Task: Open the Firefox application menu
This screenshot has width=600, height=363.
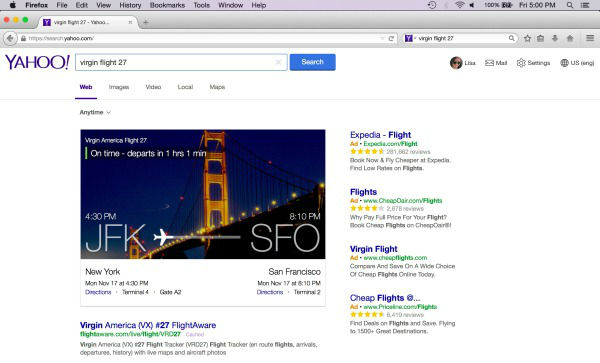Action: point(36,5)
